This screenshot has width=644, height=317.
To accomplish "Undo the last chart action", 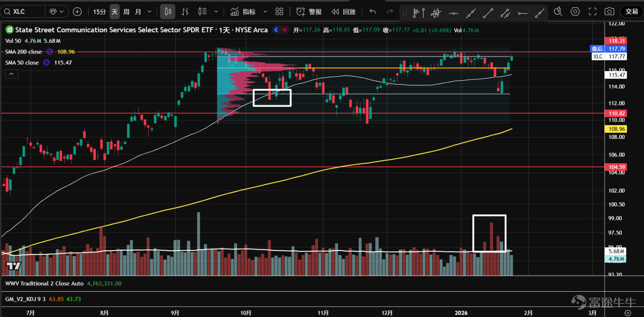I will click(373, 12).
